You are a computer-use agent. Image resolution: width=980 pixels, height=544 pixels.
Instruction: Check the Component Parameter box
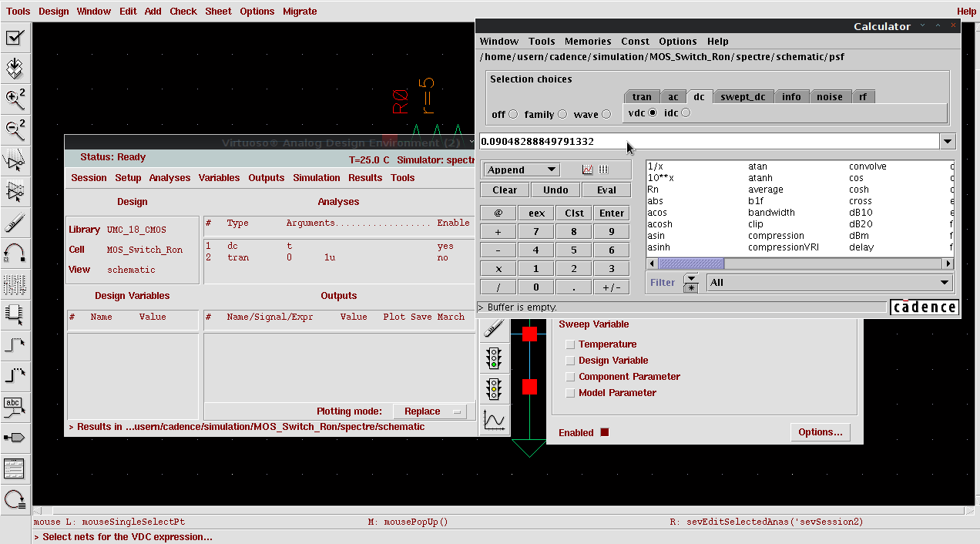pyautogui.click(x=570, y=377)
